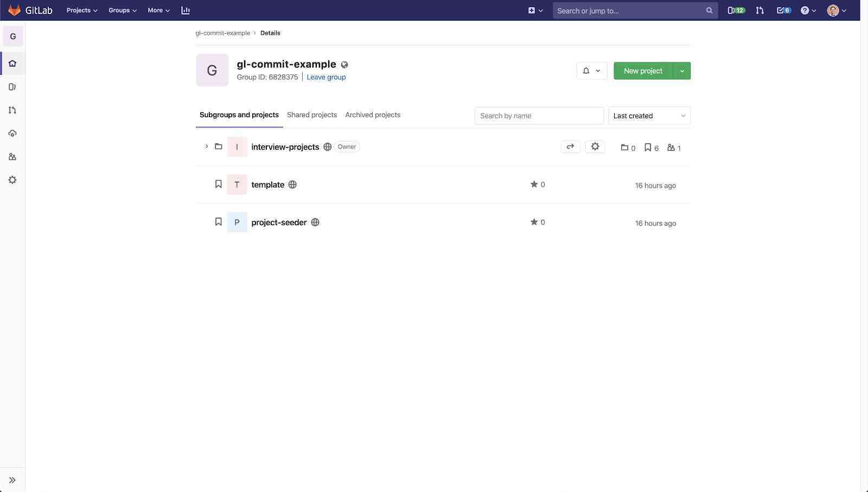
Task: Focus the Search by name field
Action: (539, 116)
